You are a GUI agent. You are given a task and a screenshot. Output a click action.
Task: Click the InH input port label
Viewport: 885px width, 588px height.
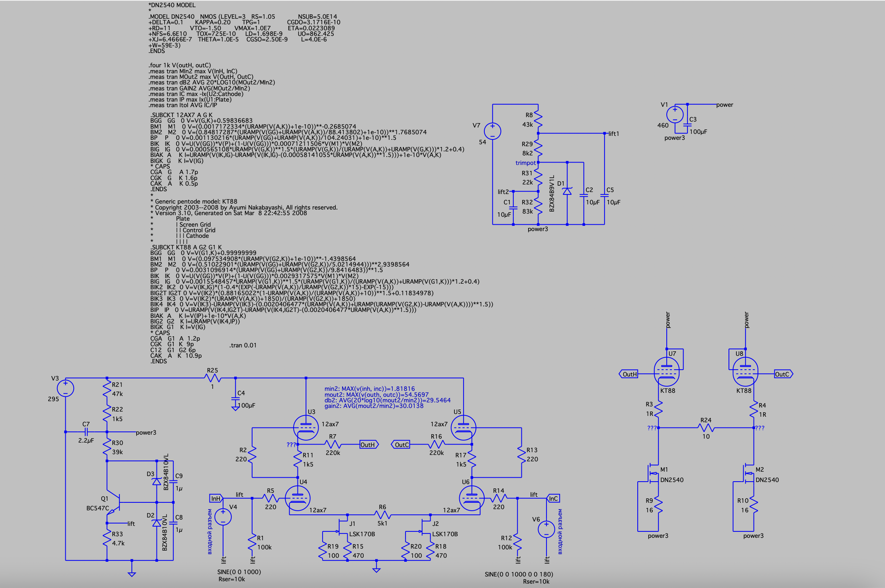[215, 498]
